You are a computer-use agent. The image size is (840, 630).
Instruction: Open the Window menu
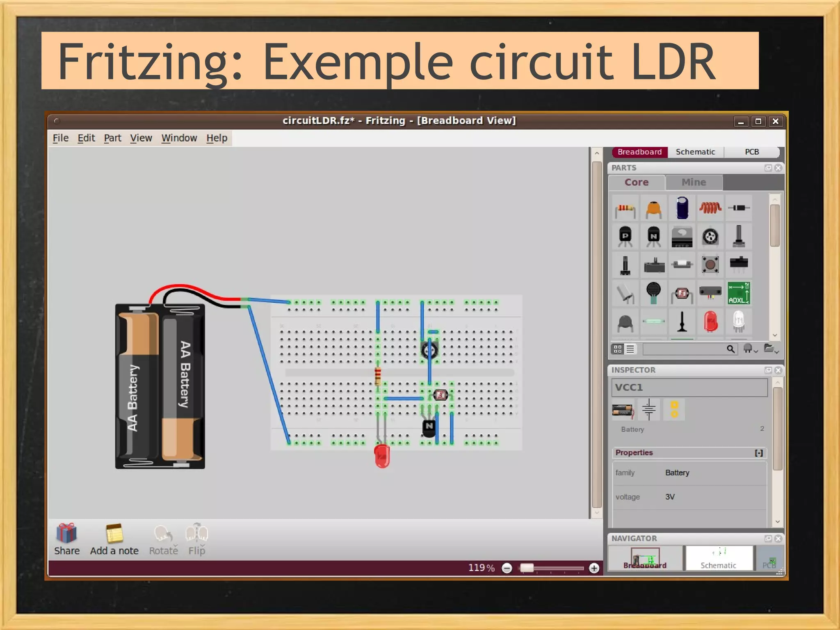click(179, 138)
